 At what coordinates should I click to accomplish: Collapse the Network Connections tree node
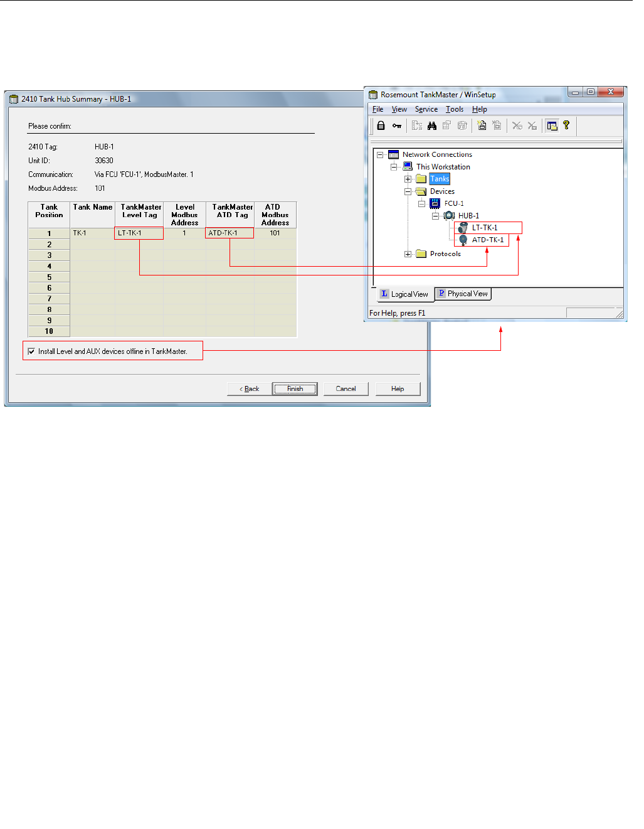[x=380, y=154]
